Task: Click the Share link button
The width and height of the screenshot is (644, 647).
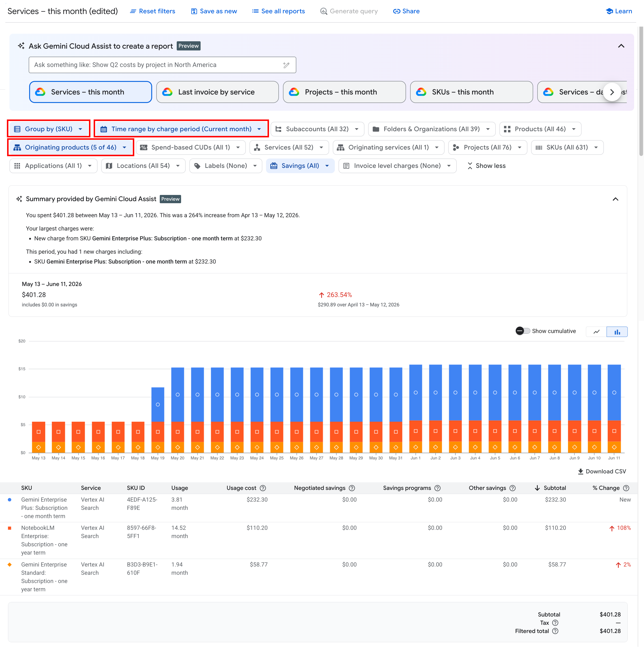Action: tap(406, 11)
